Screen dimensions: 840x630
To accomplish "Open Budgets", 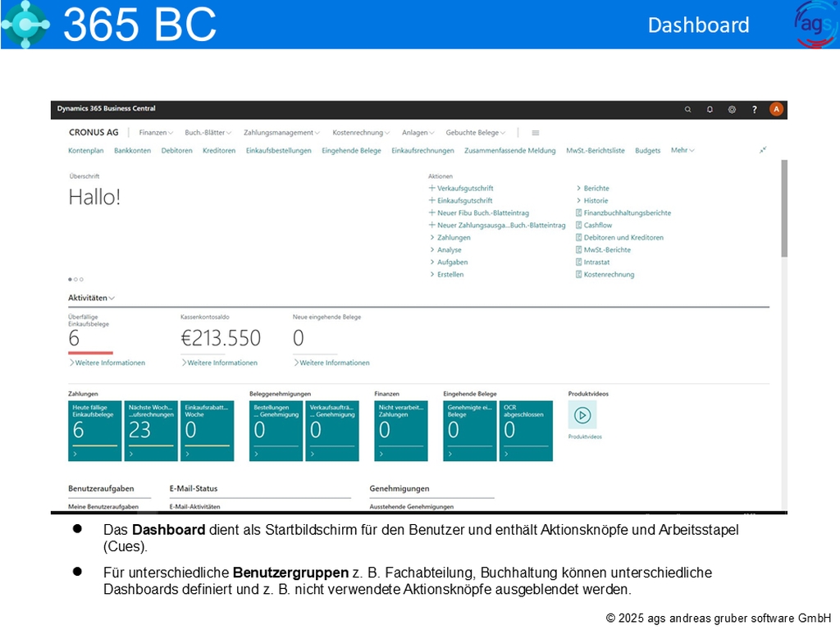I will (x=648, y=151).
